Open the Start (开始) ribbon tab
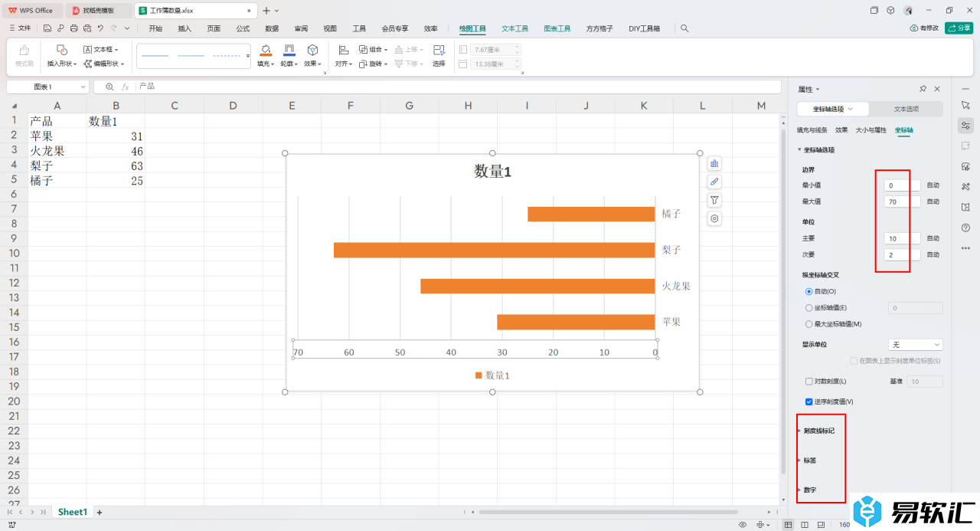The width and height of the screenshot is (980, 531). tap(155, 28)
